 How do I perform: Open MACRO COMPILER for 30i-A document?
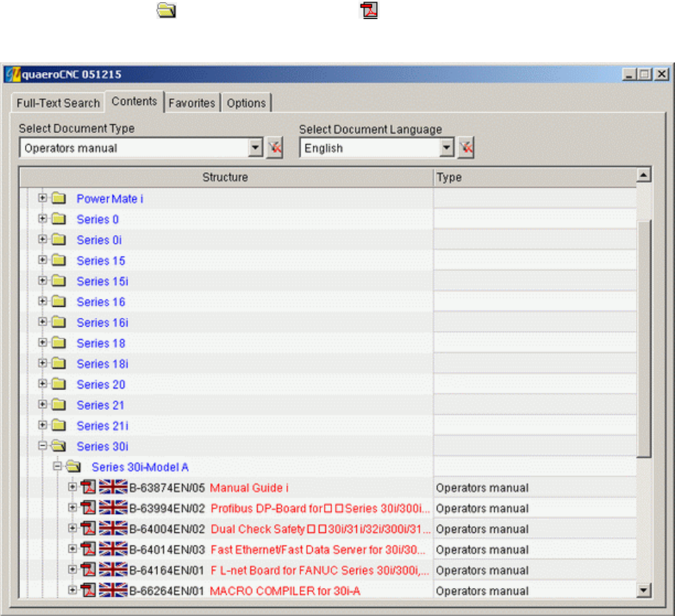point(285,591)
